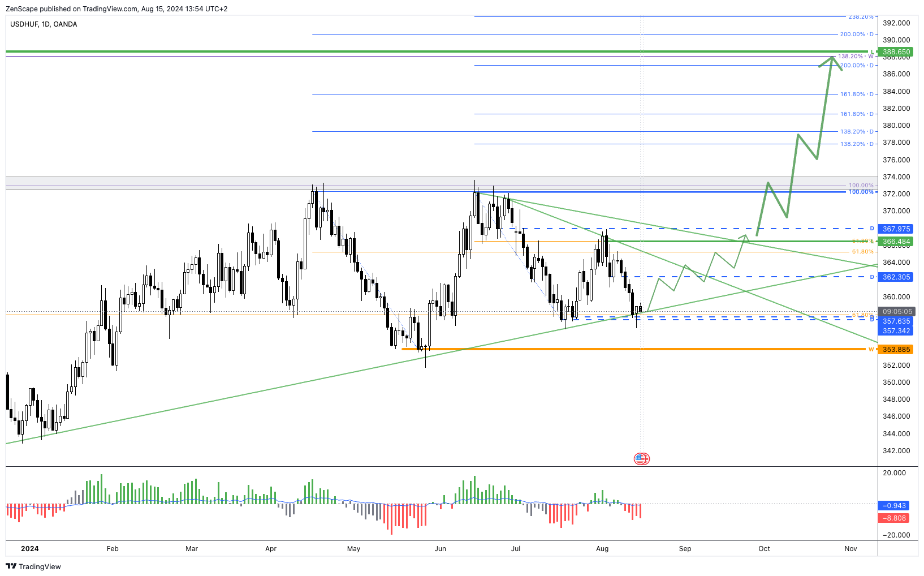This screenshot has height=576, width=924.
Task: Click the 376.000 price axis value
Action: click(x=896, y=160)
